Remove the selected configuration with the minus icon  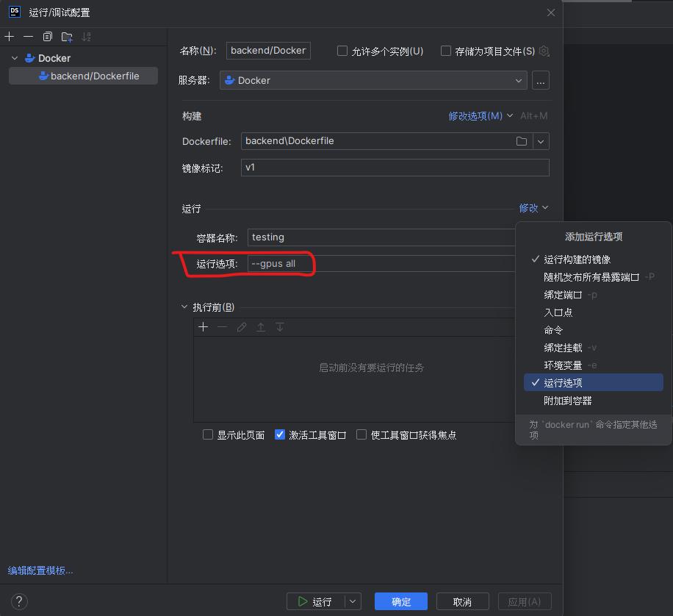pos(29,37)
